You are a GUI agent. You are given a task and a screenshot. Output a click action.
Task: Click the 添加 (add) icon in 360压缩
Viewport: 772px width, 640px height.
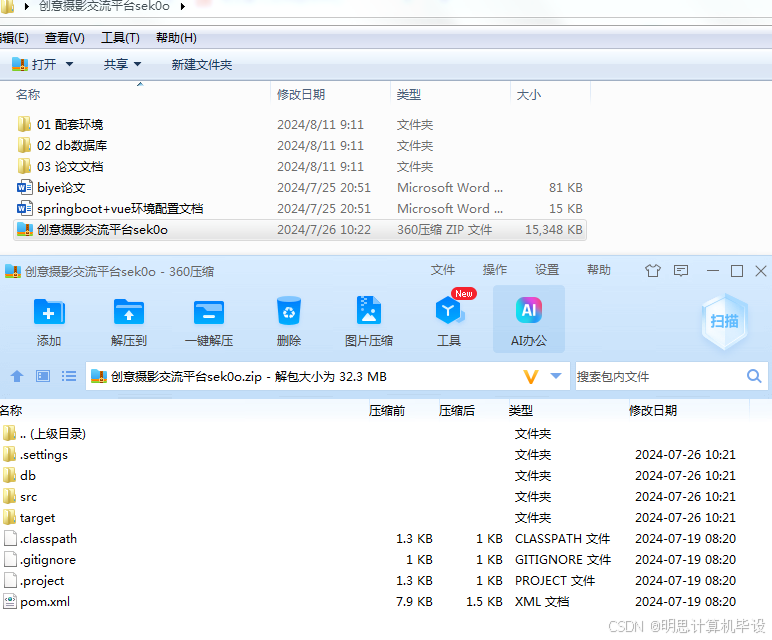point(49,312)
